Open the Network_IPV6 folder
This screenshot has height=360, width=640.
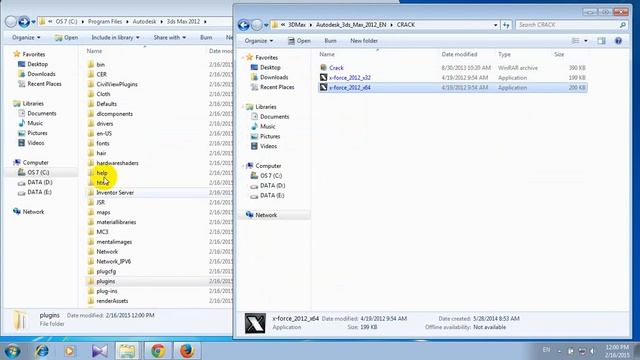click(x=113, y=262)
